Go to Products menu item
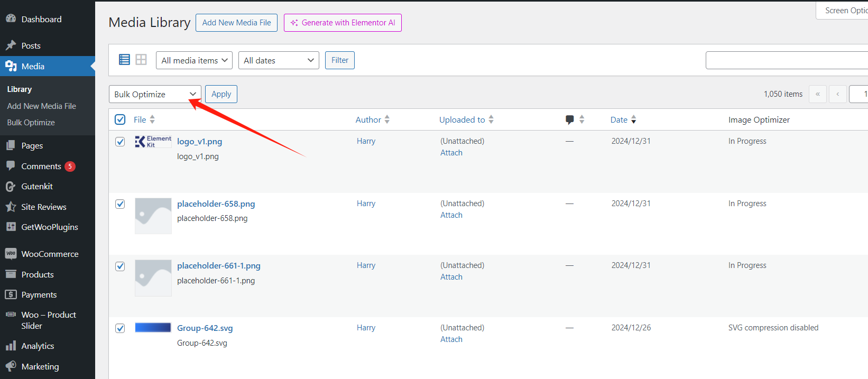 pos(38,274)
